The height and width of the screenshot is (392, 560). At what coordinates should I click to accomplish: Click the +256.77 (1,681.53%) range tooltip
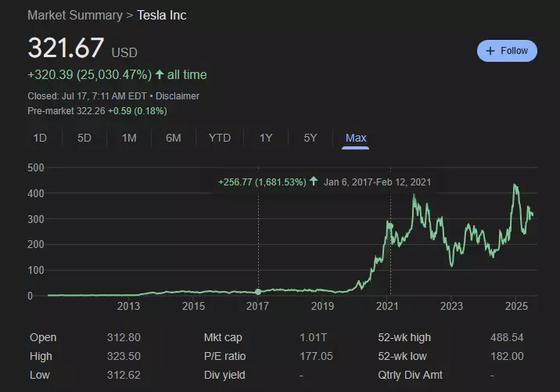[262, 182]
